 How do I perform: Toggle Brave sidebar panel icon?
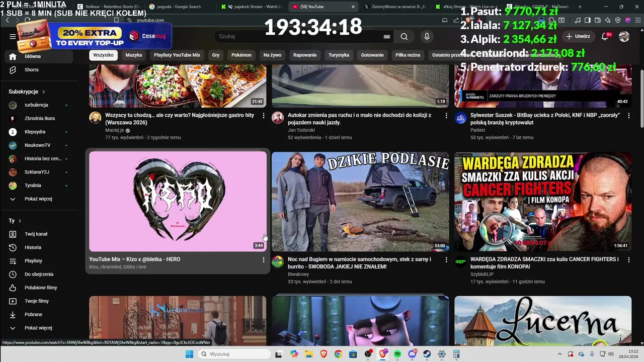click(588, 20)
